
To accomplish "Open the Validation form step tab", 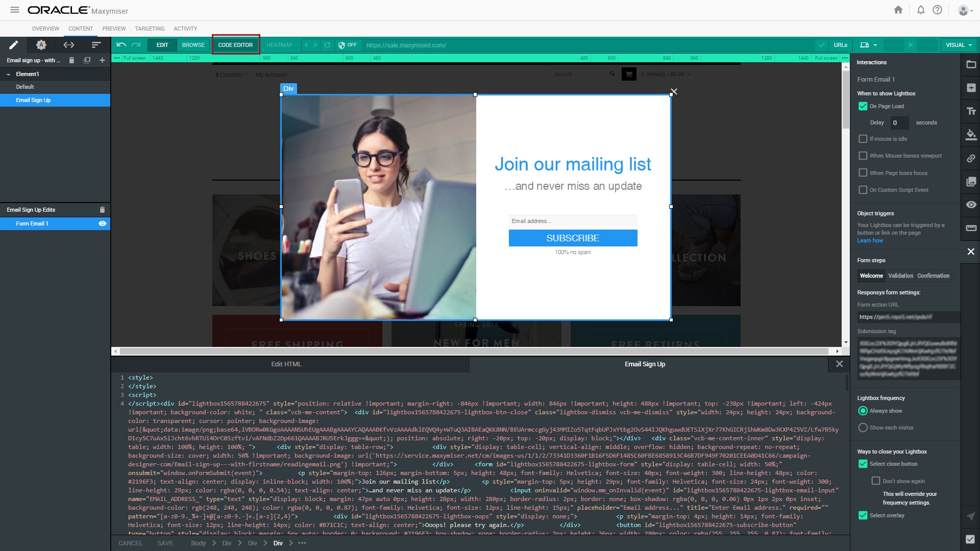I will click(x=900, y=275).
